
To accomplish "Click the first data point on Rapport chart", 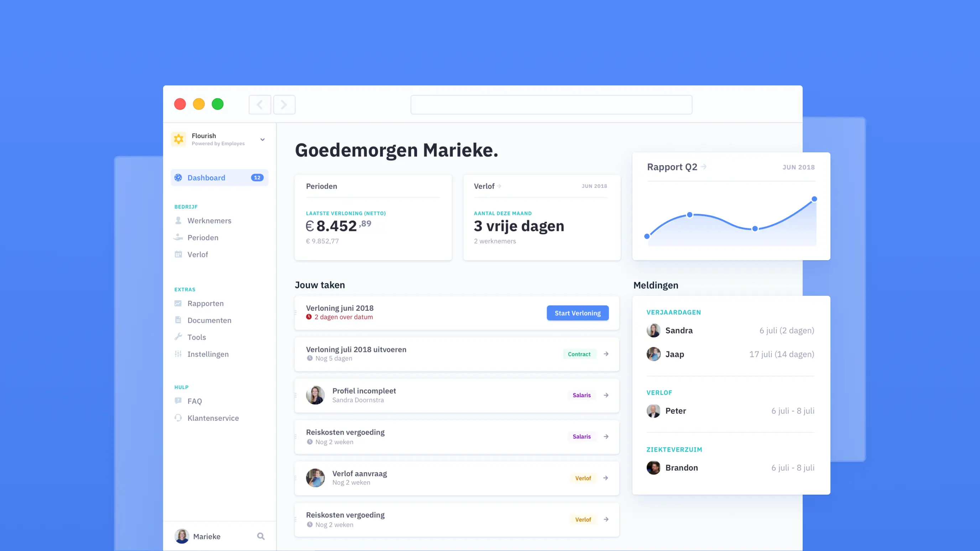I will pos(647,236).
